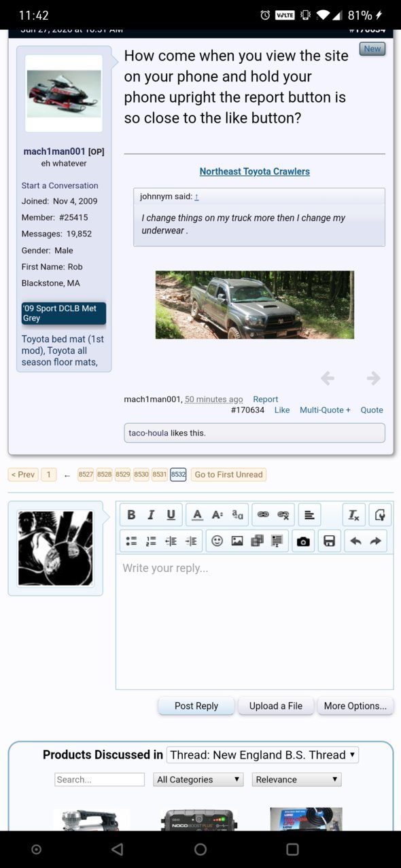401x868 pixels.
Task: Click the Prev page button
Action: [x=23, y=475]
